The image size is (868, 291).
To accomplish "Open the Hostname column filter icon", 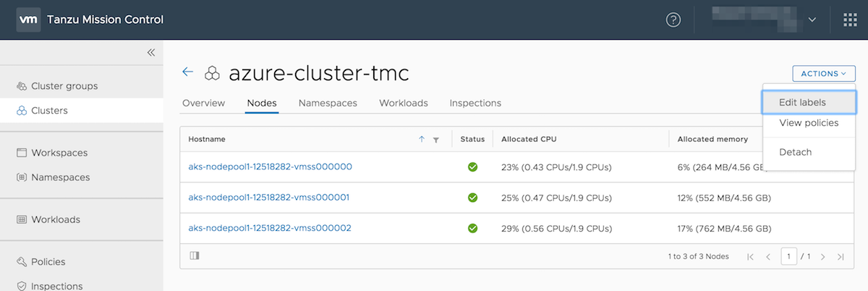I will tap(435, 140).
